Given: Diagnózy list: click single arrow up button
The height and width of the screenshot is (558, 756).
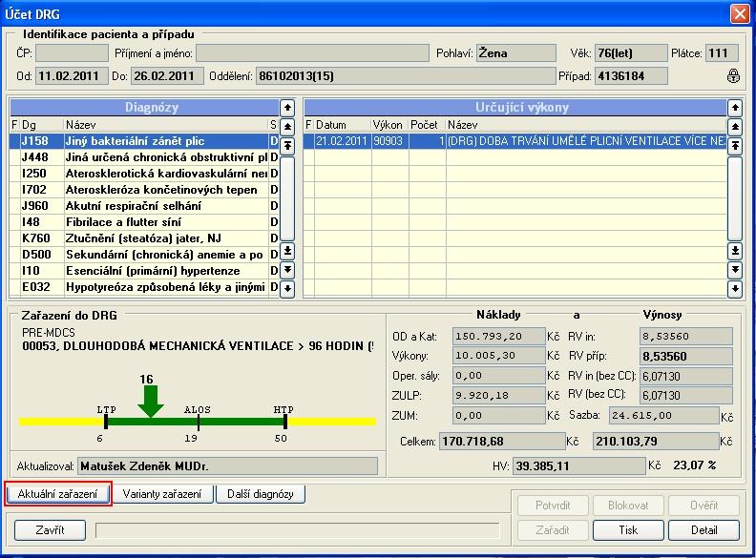Looking at the screenshot, I should (287, 108).
